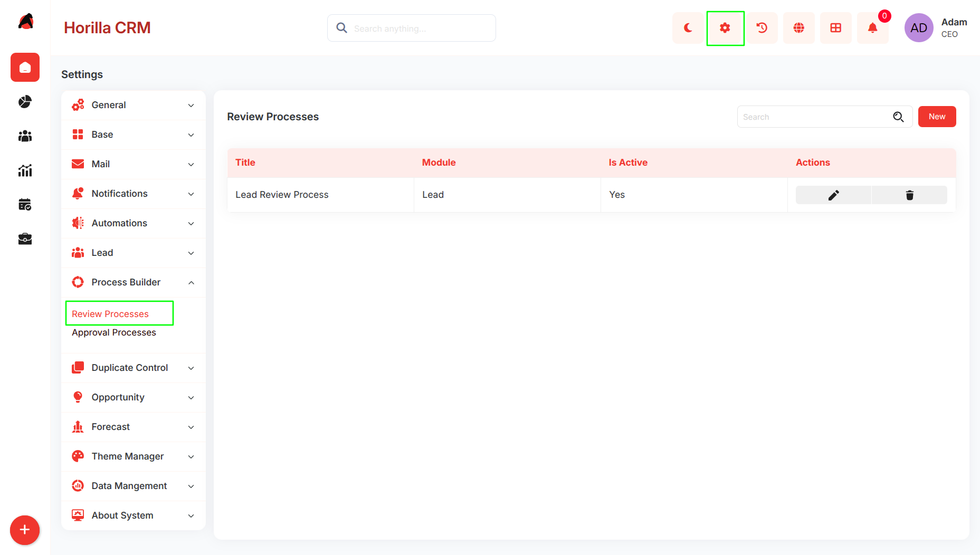Open the people group sidebar icon
The height and width of the screenshot is (555, 980).
tap(25, 136)
